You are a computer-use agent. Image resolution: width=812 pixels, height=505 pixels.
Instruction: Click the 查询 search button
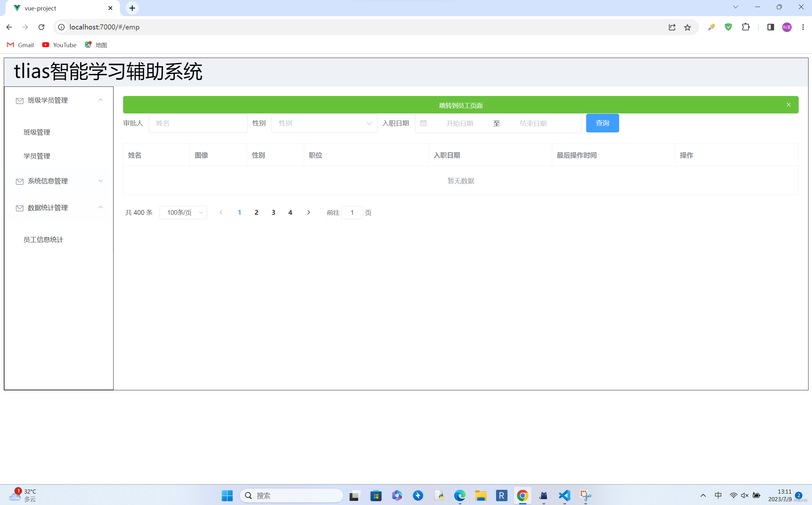coord(602,123)
